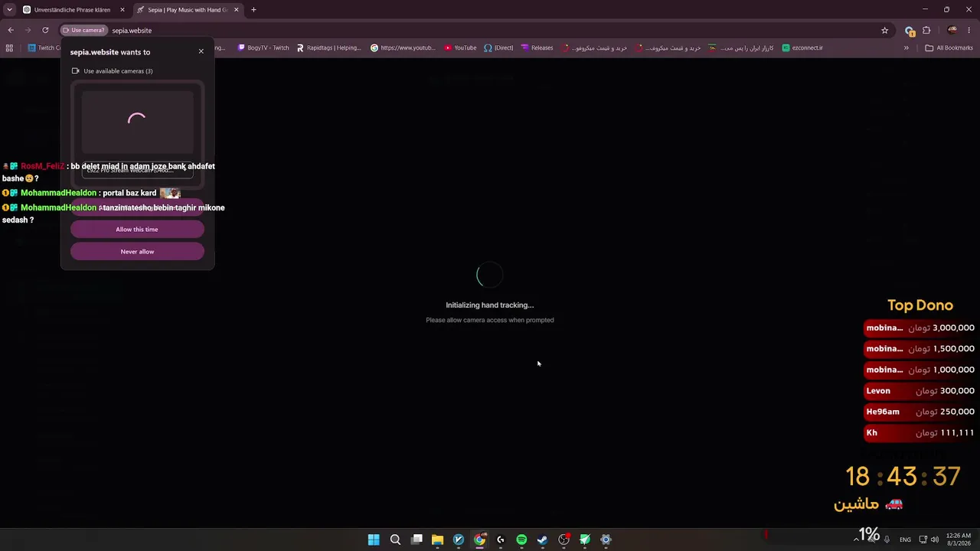Reload the sepia.website page
The width and height of the screenshot is (980, 551).
[x=45, y=31]
